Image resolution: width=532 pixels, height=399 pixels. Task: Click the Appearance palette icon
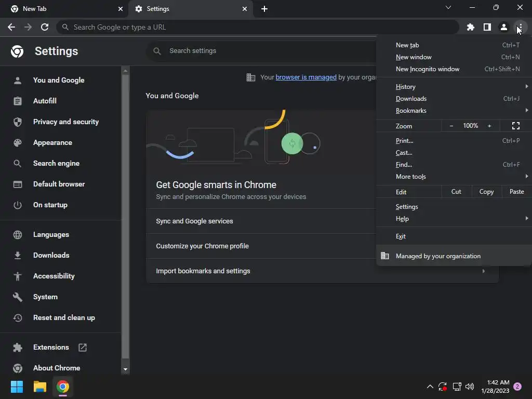click(17, 143)
